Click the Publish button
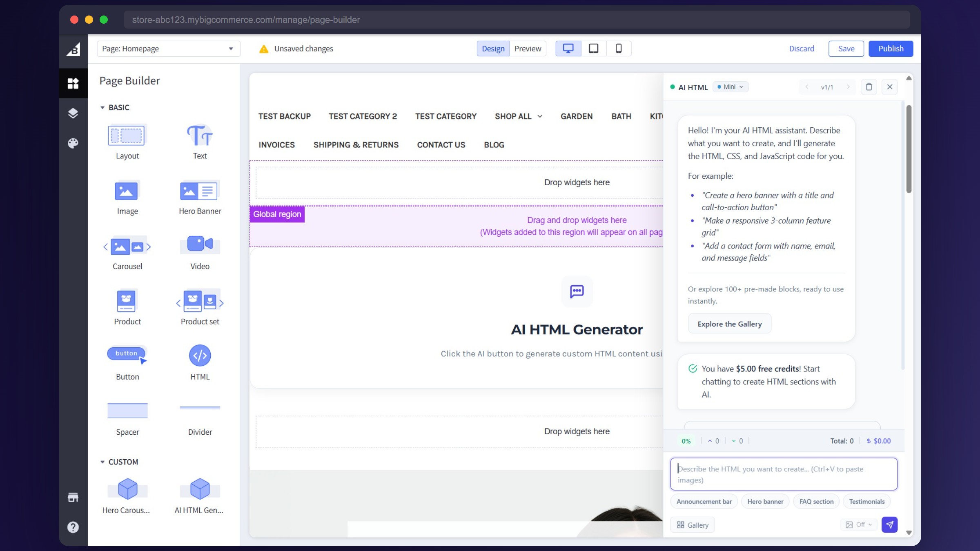The image size is (980, 551). click(891, 49)
